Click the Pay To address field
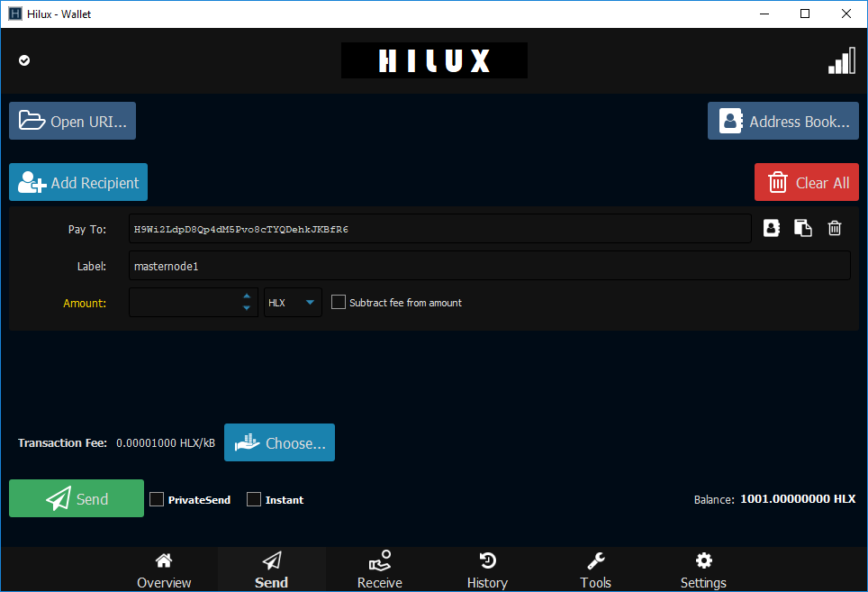The width and height of the screenshot is (868, 592). pos(440,229)
